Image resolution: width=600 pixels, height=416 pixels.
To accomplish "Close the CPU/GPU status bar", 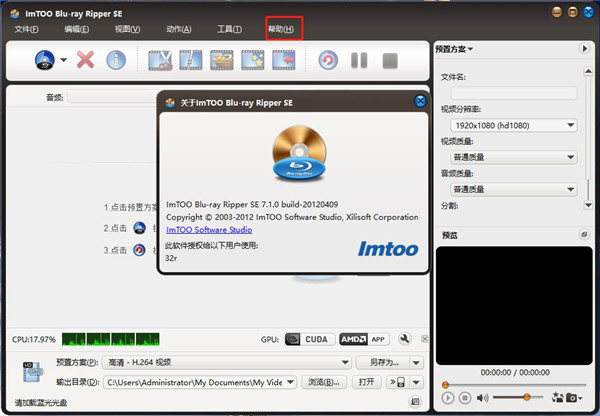I will tap(424, 339).
